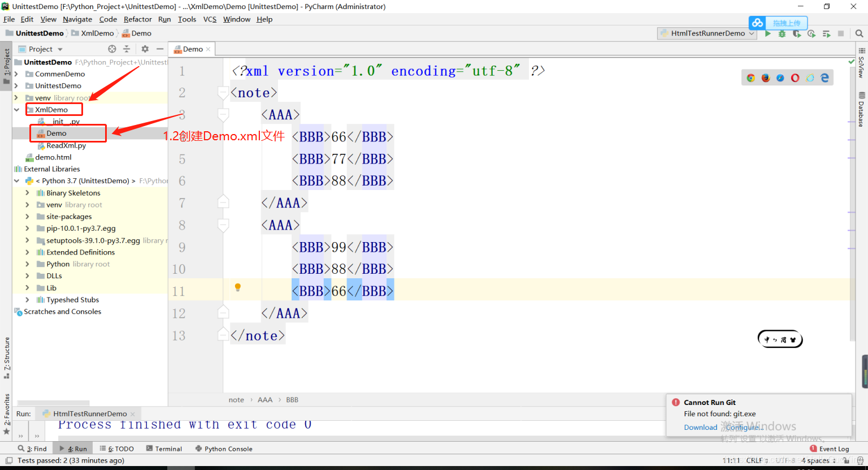Open the Settings gear in the Project panel
868x470 pixels.
(145, 49)
